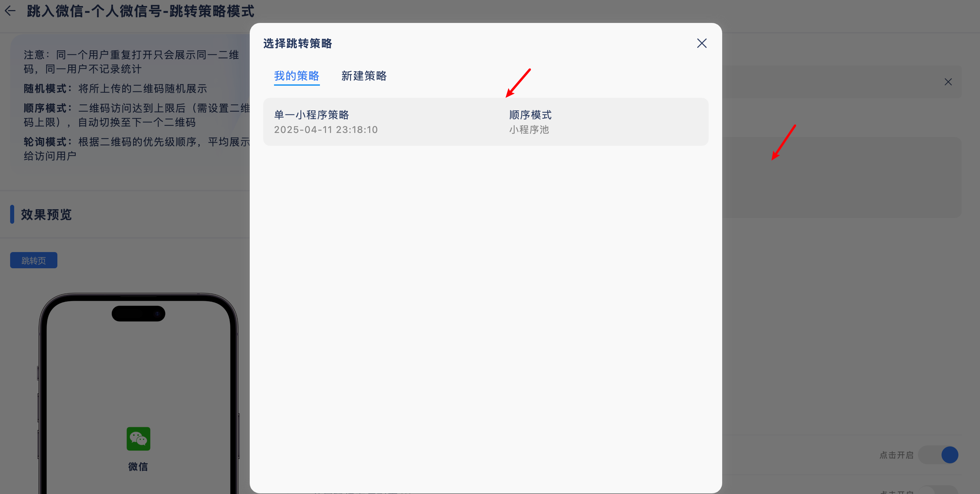Click the 跳转页 preview button
Viewport: 980px width, 494px height.
click(x=33, y=260)
